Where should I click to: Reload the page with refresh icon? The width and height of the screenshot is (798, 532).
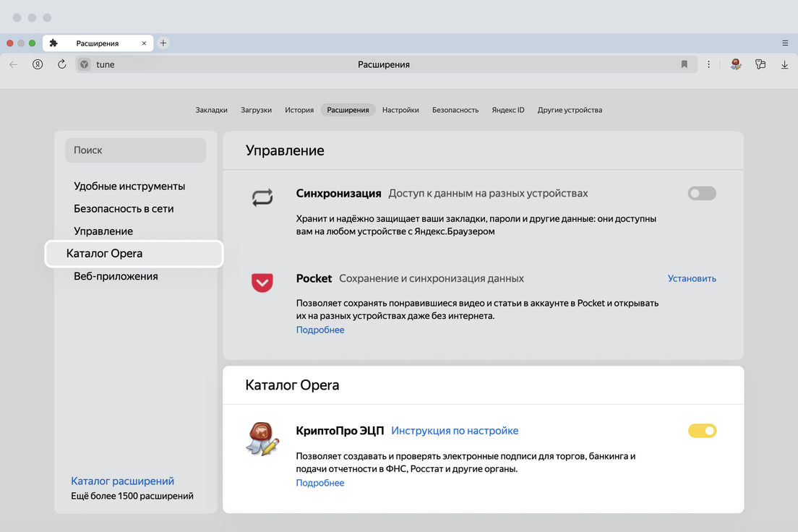[61, 64]
